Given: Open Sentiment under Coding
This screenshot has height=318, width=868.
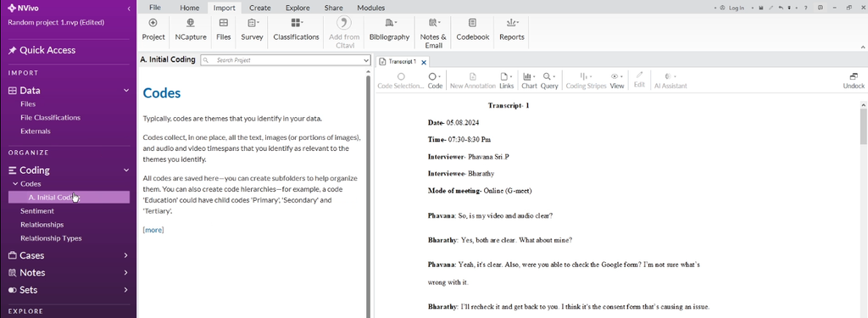Looking at the screenshot, I should [37, 211].
